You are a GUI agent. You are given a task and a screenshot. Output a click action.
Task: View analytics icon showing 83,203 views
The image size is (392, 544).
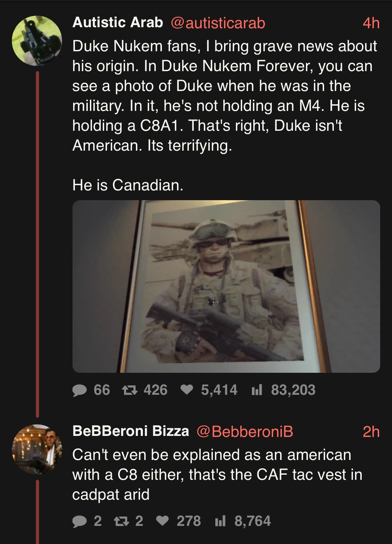pyautogui.click(x=257, y=390)
